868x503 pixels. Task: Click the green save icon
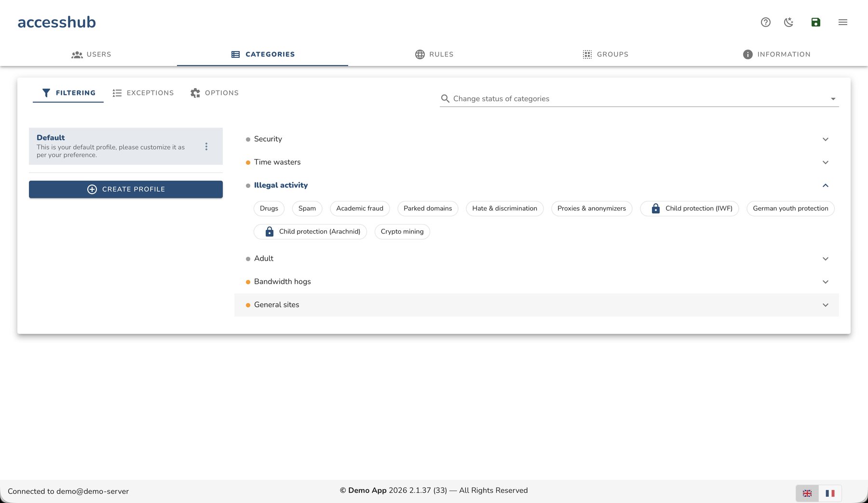(x=816, y=22)
